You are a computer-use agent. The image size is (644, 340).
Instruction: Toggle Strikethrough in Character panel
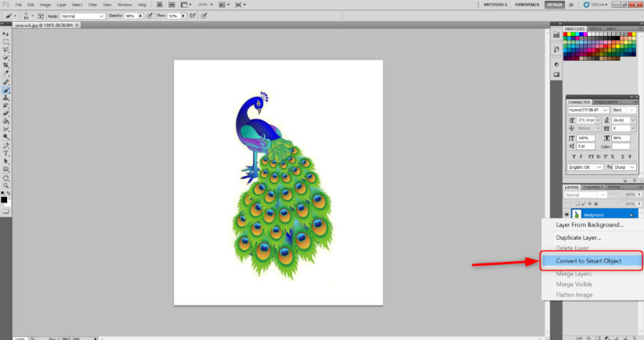(630, 156)
